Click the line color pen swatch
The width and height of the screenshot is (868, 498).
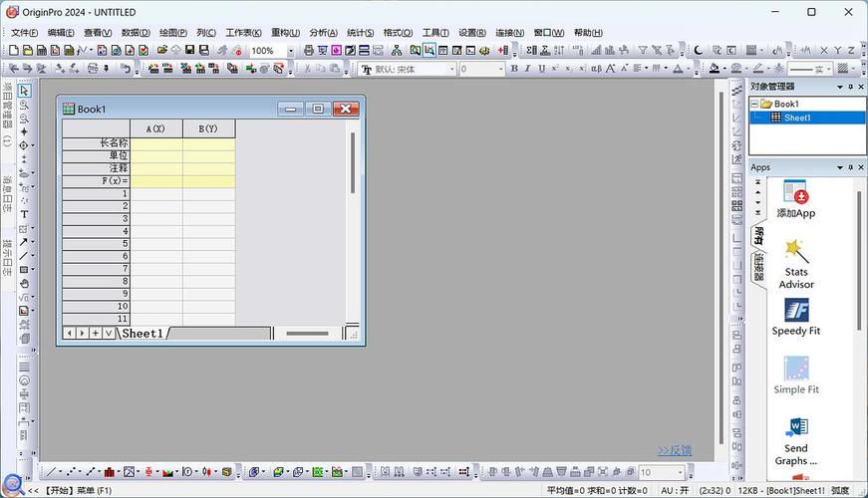758,69
